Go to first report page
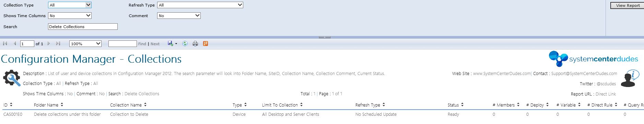 5,44
